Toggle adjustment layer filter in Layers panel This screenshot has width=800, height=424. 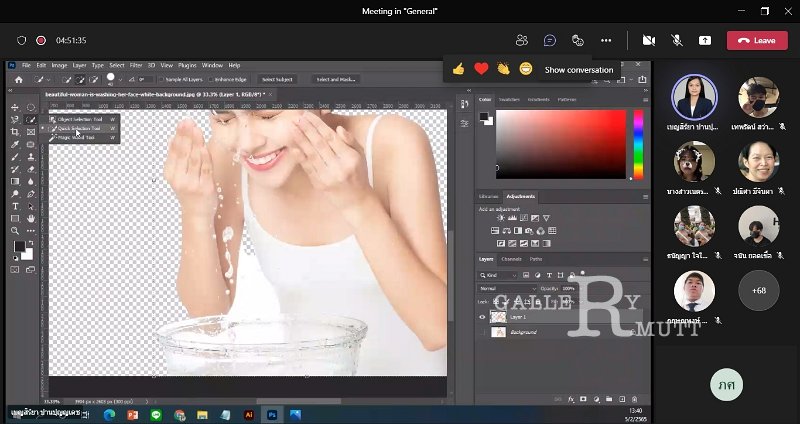(537, 276)
